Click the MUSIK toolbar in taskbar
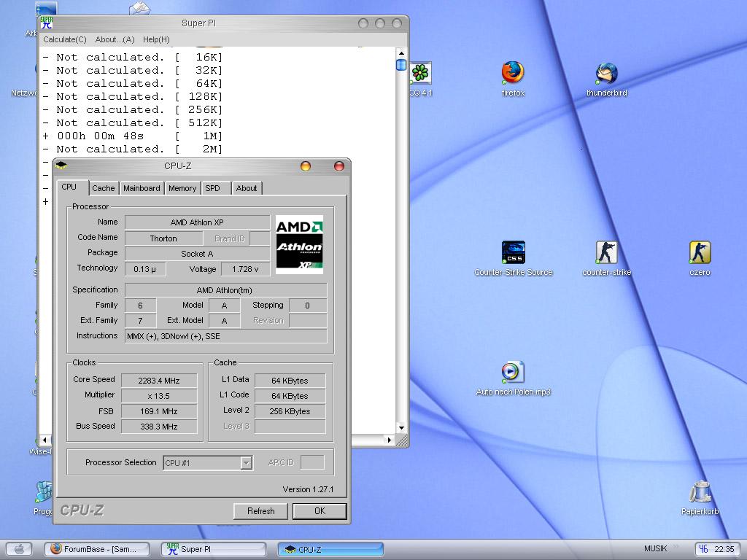747x560 pixels. click(x=655, y=548)
